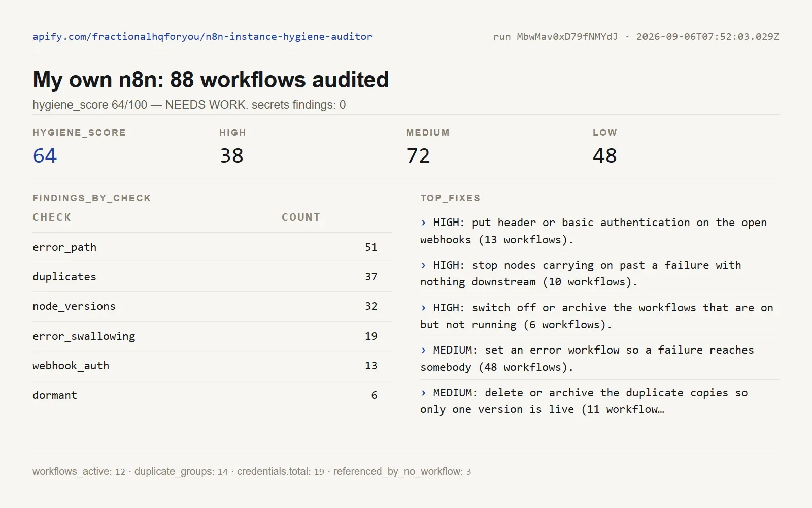Click the fix 'delete or archive the duplicate copies'

click(584, 401)
